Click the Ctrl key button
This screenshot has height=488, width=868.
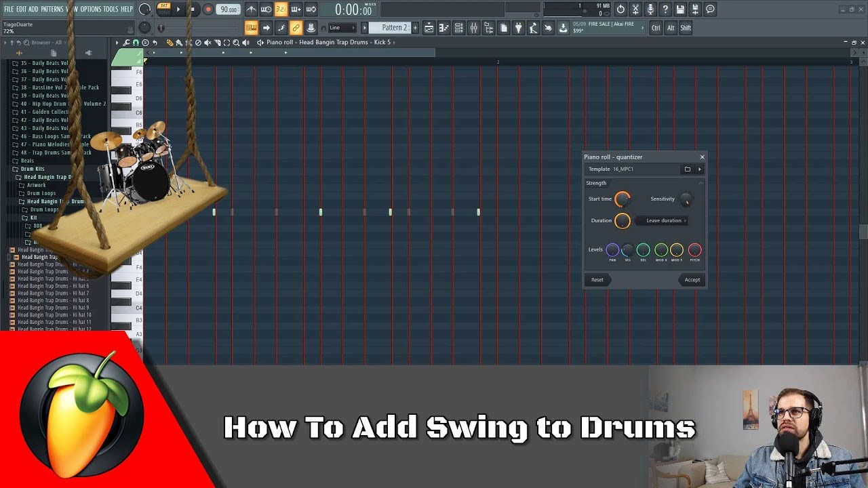pos(656,28)
